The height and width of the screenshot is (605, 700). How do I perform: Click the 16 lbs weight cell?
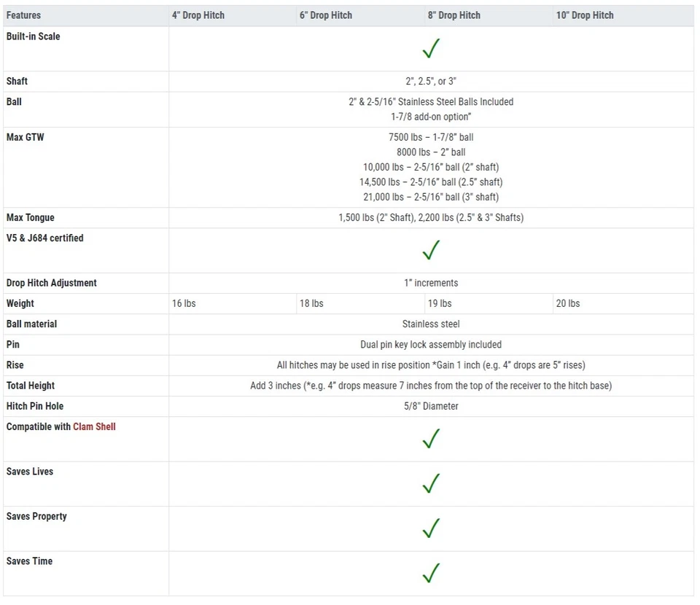coord(184,303)
